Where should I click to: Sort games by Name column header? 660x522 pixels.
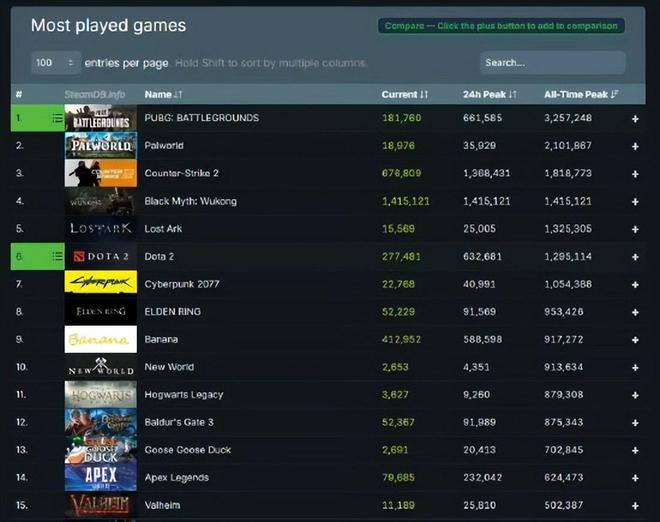[163, 94]
